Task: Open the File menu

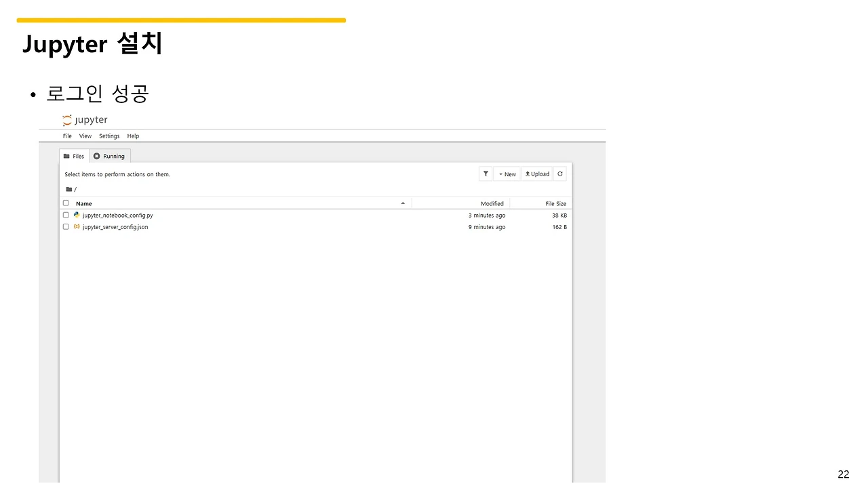Action: [x=67, y=136]
